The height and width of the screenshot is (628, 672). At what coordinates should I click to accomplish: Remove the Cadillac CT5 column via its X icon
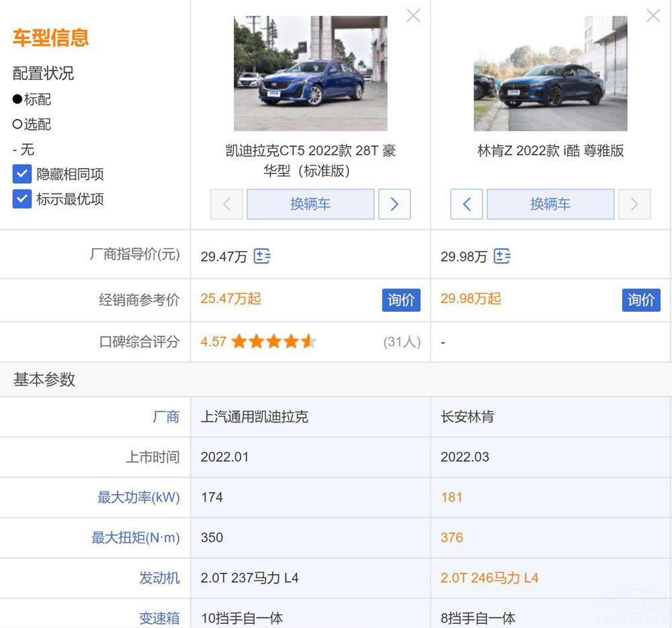(413, 15)
